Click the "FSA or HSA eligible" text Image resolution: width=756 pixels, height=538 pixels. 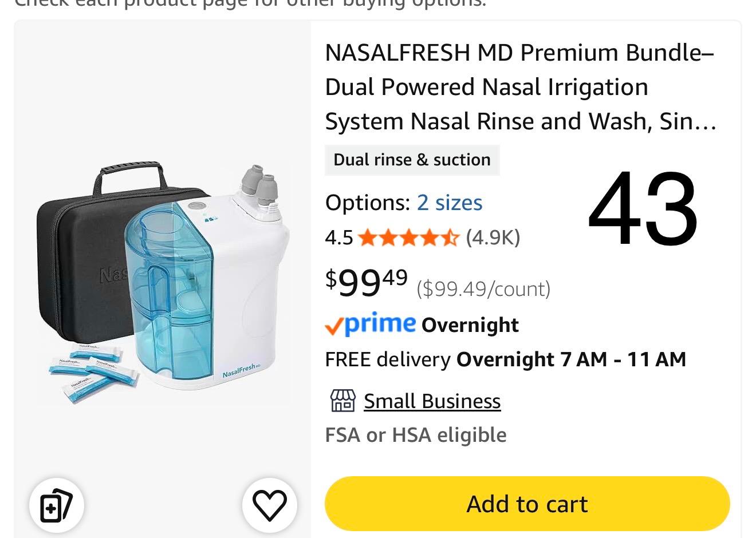point(415,435)
